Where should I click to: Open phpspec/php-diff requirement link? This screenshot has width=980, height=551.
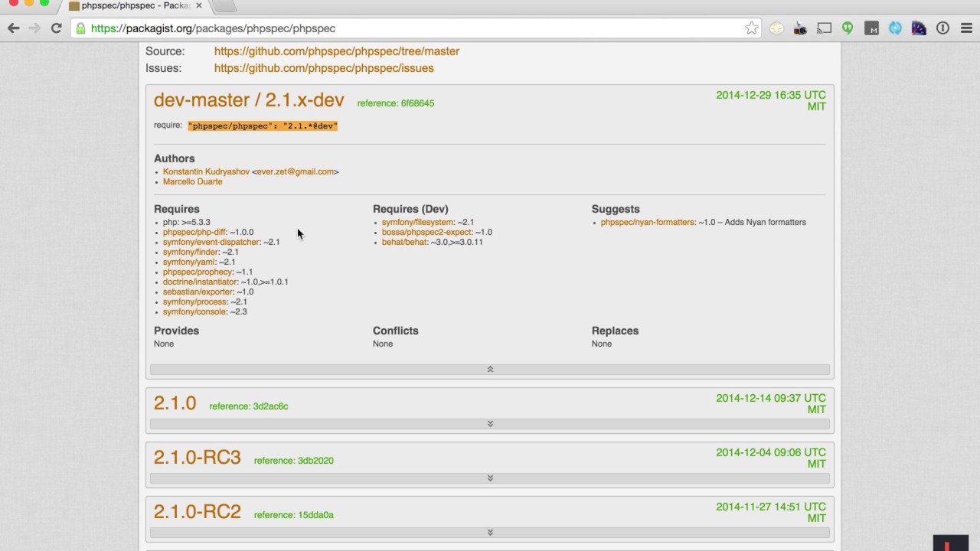pos(194,232)
